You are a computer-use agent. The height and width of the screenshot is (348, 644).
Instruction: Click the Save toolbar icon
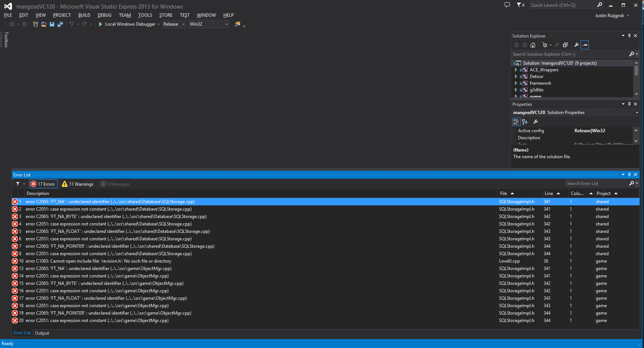[x=52, y=24]
